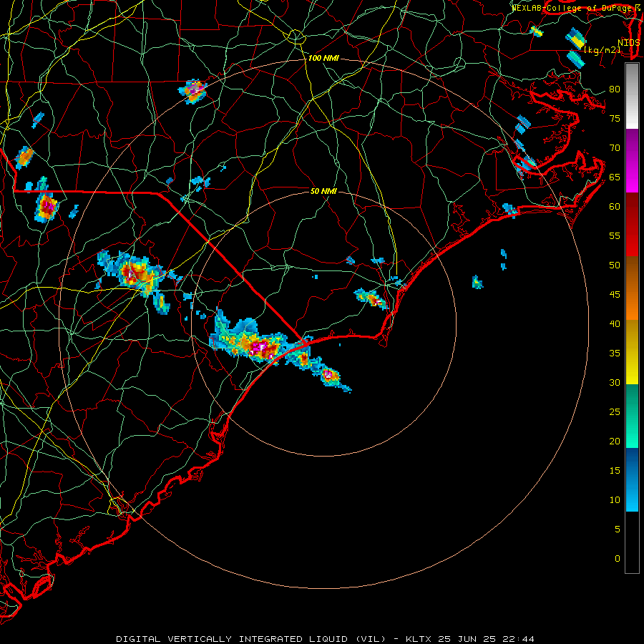The image size is (644, 644).
Task: Click the 55 value on the color scale
Action: (615, 236)
